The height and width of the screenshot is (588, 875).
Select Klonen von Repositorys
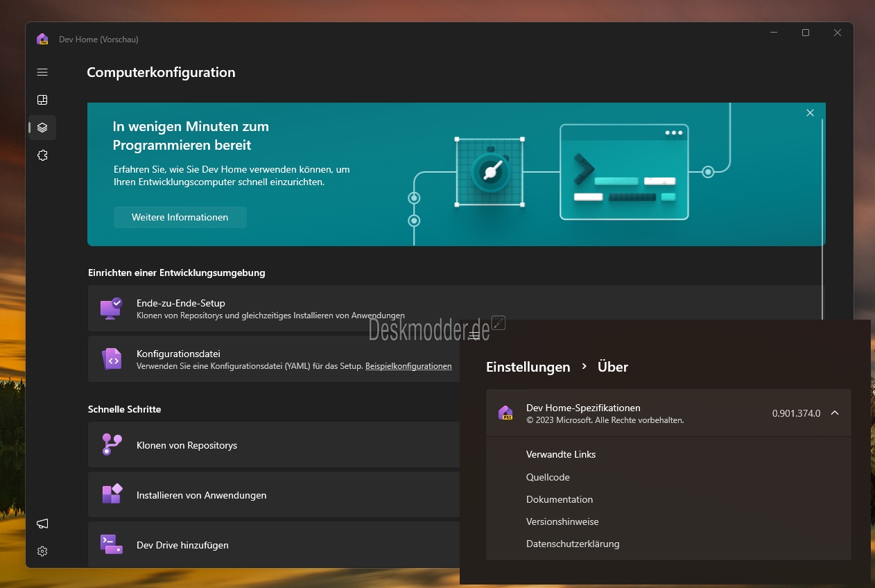[x=275, y=444]
